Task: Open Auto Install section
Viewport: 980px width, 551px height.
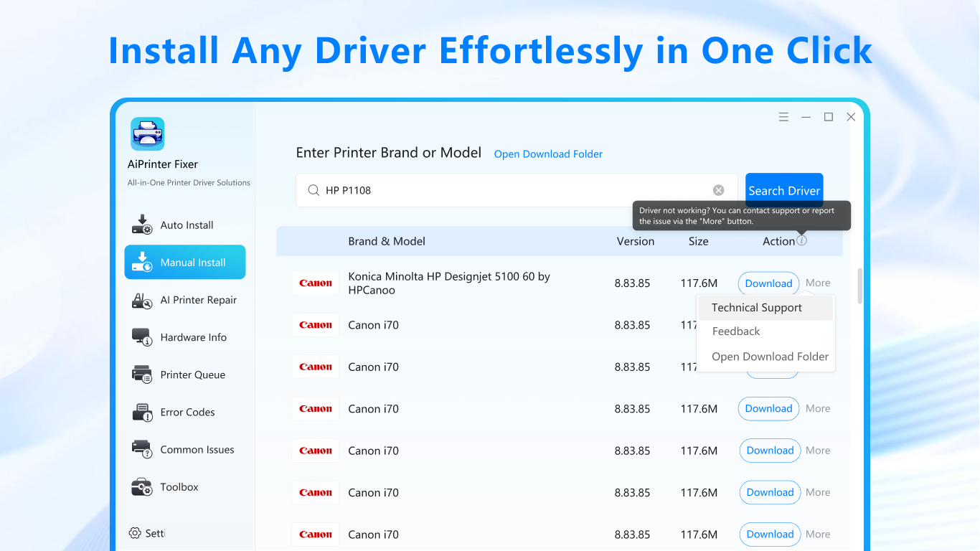Action: (x=185, y=225)
